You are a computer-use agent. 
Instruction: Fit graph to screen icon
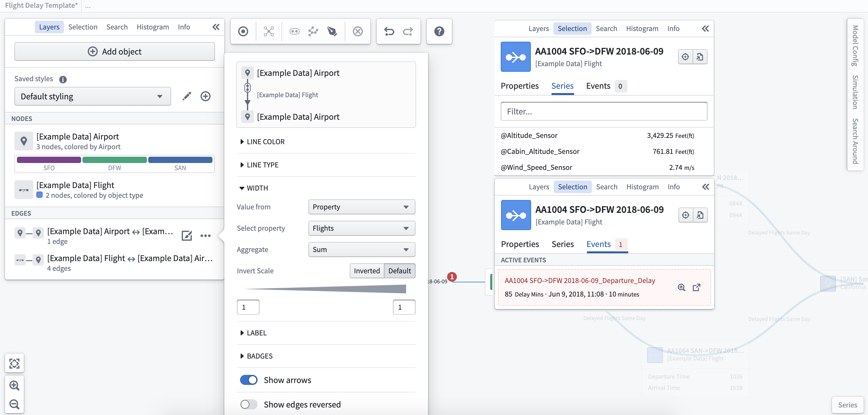coord(14,363)
